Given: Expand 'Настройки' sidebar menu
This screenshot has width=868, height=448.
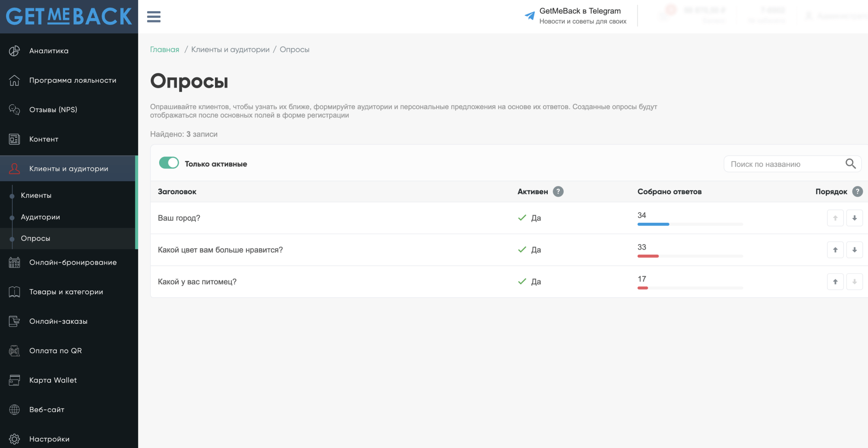Looking at the screenshot, I should tap(49, 439).
